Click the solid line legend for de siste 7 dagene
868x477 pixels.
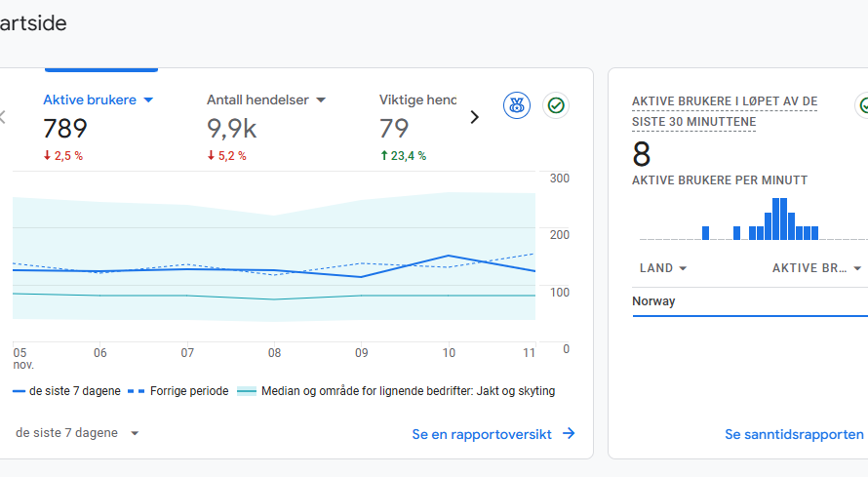(67, 391)
